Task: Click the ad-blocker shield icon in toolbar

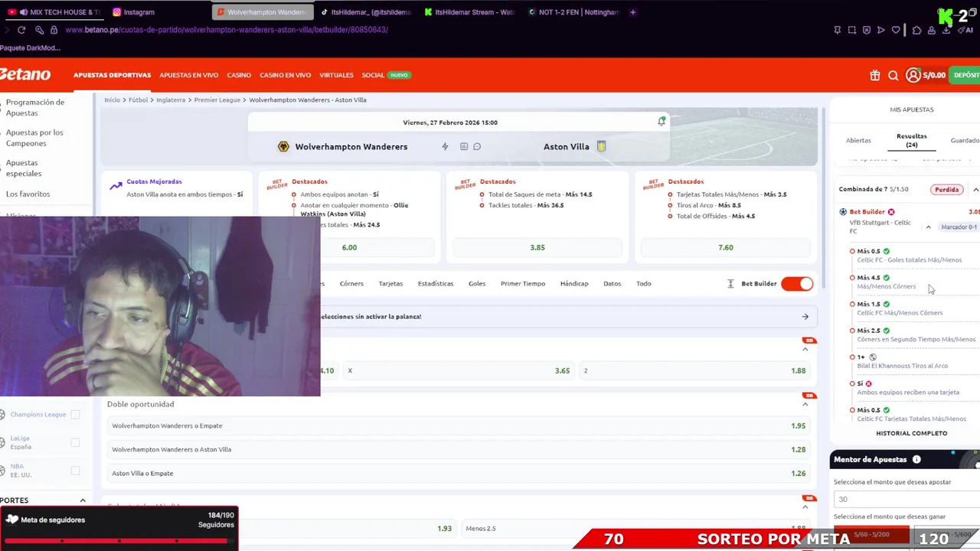Action: tap(867, 30)
